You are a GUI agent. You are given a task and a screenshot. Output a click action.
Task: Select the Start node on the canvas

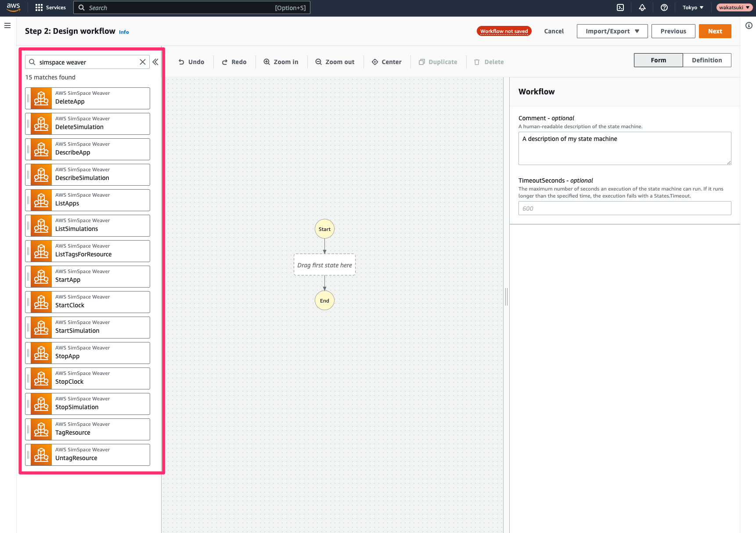324,229
